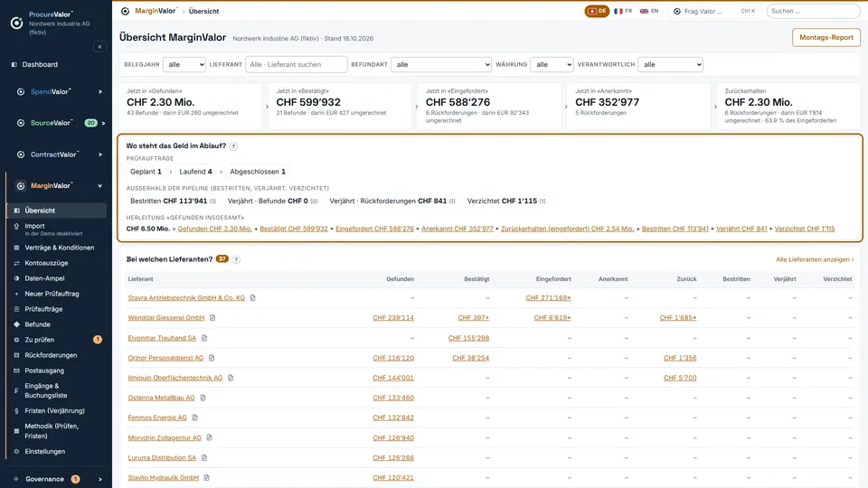The image size is (868, 488).
Task: Click the Postausgang envelope icon
Action: pyautogui.click(x=16, y=371)
